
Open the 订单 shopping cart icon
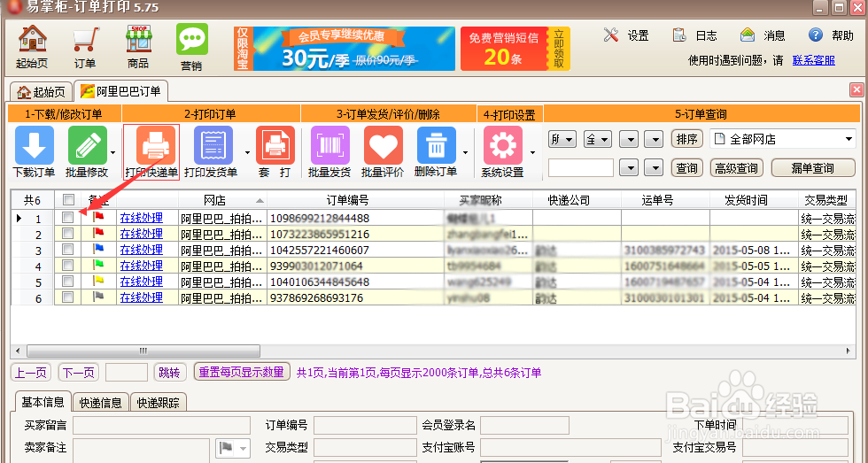pyautogui.click(x=85, y=40)
